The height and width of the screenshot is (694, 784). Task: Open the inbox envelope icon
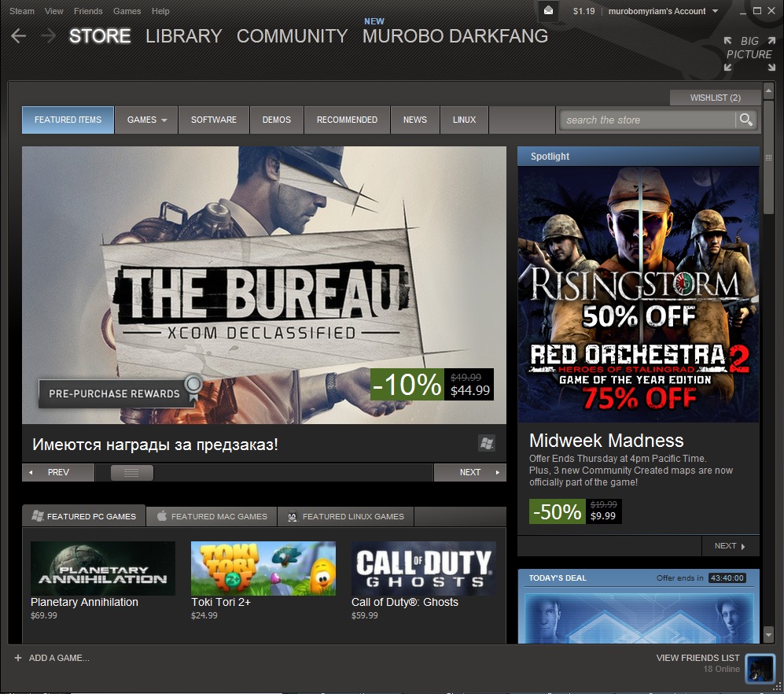click(549, 10)
